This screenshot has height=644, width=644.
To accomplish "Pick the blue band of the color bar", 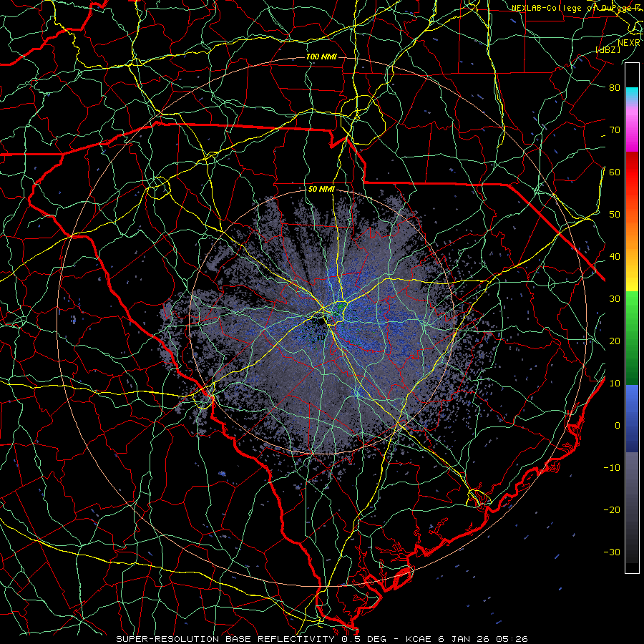I will tap(632, 419).
